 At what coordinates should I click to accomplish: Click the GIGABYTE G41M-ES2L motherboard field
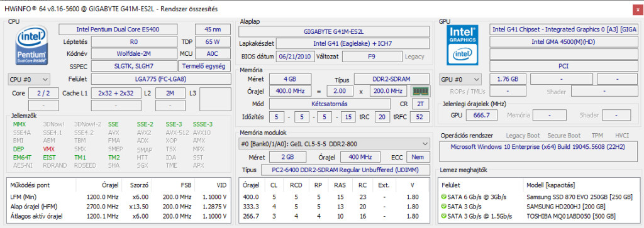click(334, 31)
